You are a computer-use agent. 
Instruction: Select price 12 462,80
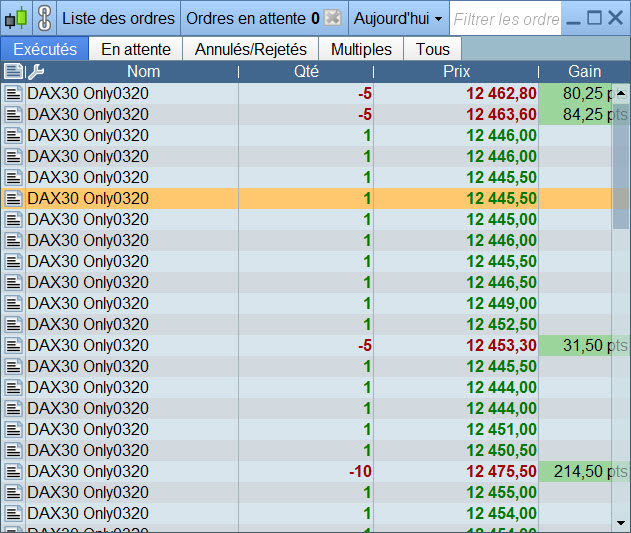click(501, 93)
